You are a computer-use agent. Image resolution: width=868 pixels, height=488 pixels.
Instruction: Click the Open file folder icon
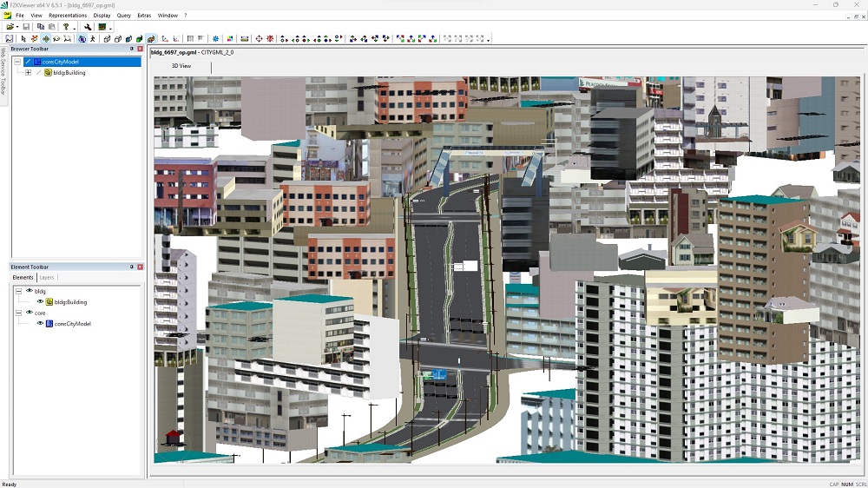click(x=10, y=27)
